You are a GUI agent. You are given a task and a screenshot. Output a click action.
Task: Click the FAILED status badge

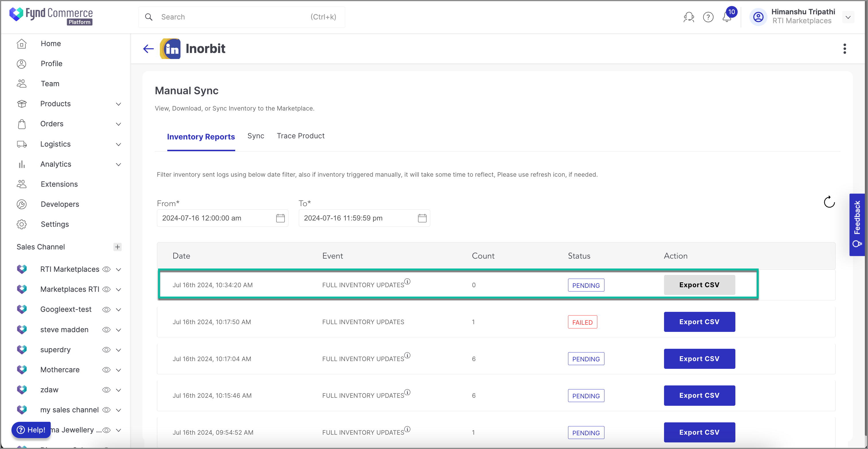582,322
